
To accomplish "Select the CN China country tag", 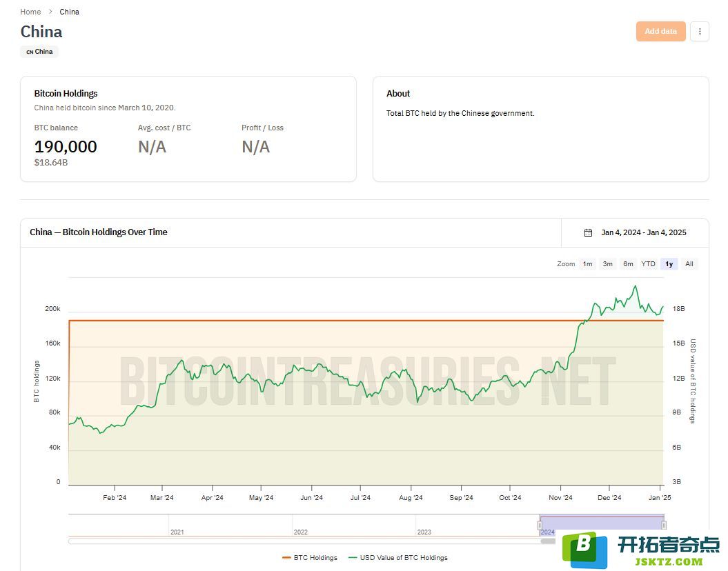I will coord(39,52).
